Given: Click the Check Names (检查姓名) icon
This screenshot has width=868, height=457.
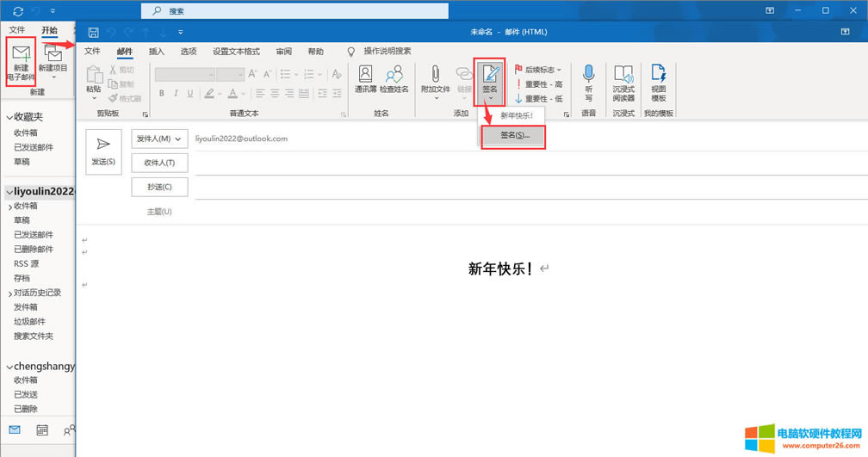Looking at the screenshot, I should tap(394, 78).
